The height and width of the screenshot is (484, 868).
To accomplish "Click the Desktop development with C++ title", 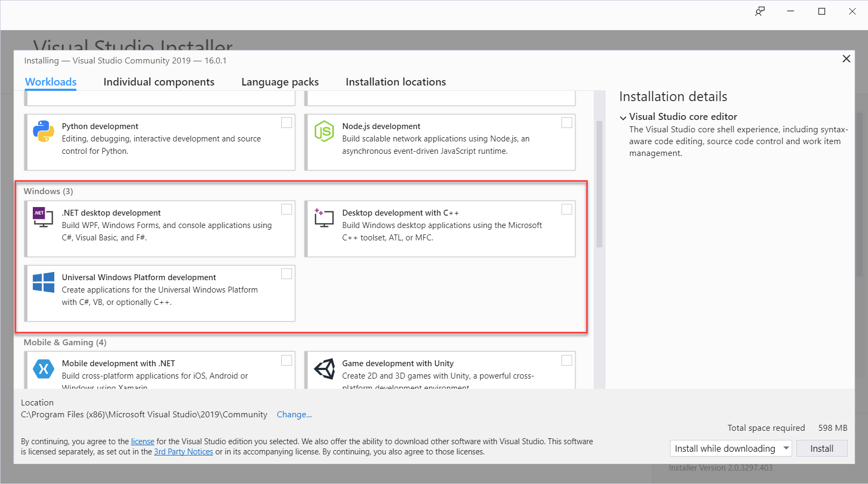I will pos(401,213).
